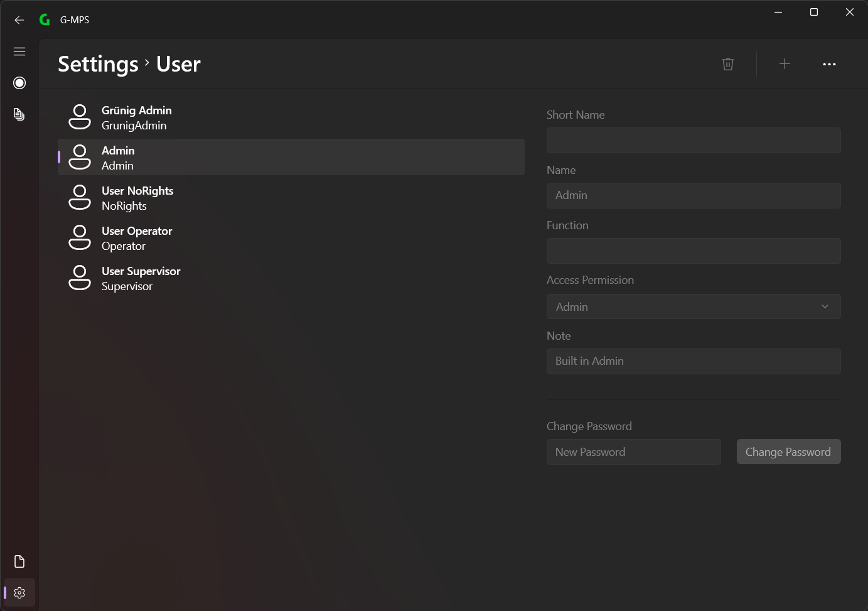The width and height of the screenshot is (868, 611).
Task: Delete user with the trash icon
Action: pos(728,64)
